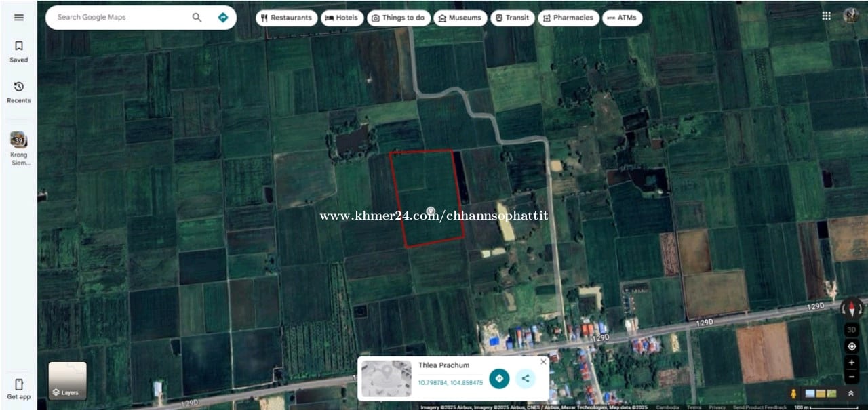Toggle the 3D view button
The image size is (868, 410).
pos(852,330)
